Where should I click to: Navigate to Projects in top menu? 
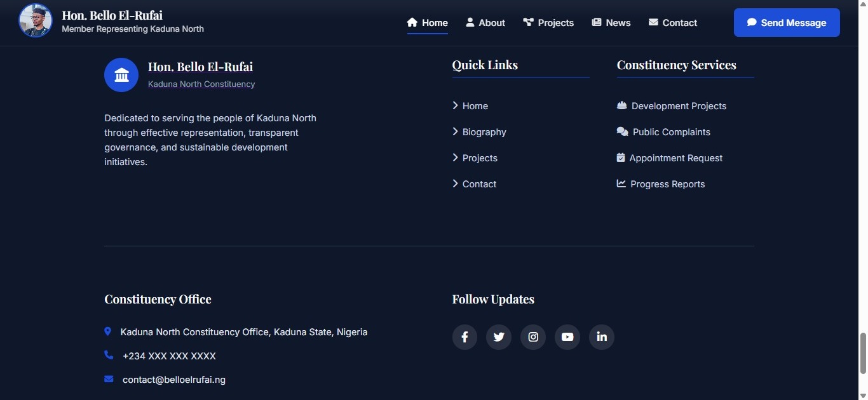click(x=548, y=23)
